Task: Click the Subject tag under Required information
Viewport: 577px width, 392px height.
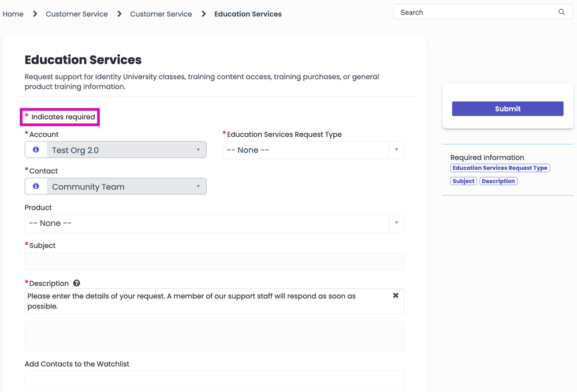Action: [463, 181]
